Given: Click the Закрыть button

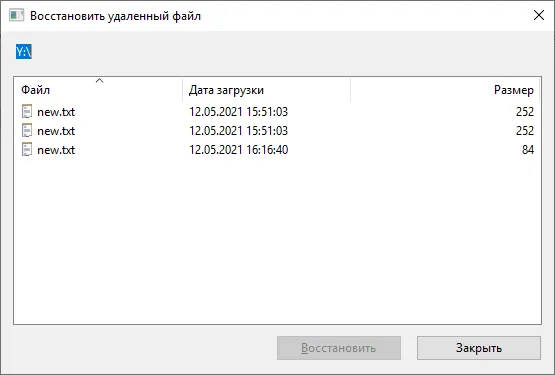Looking at the screenshot, I should coord(479,348).
